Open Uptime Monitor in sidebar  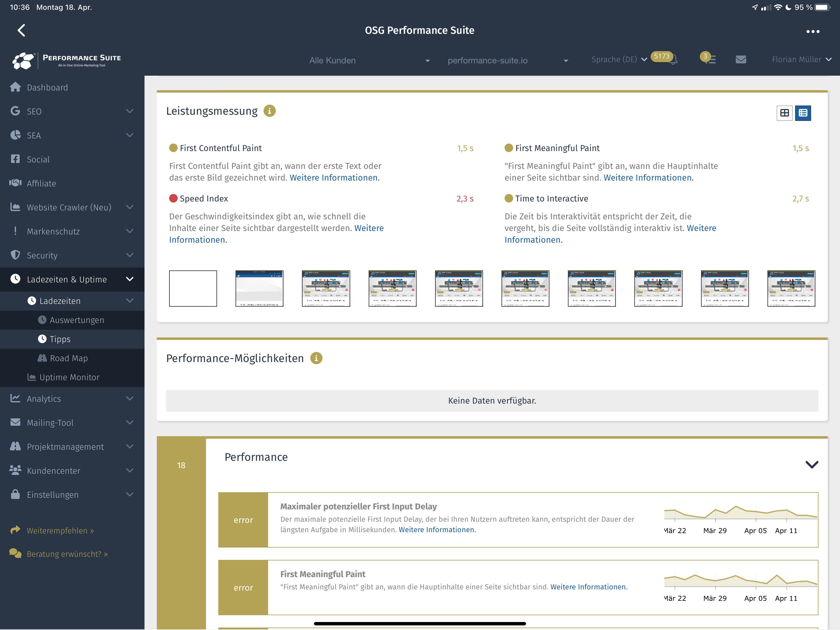[x=72, y=377]
